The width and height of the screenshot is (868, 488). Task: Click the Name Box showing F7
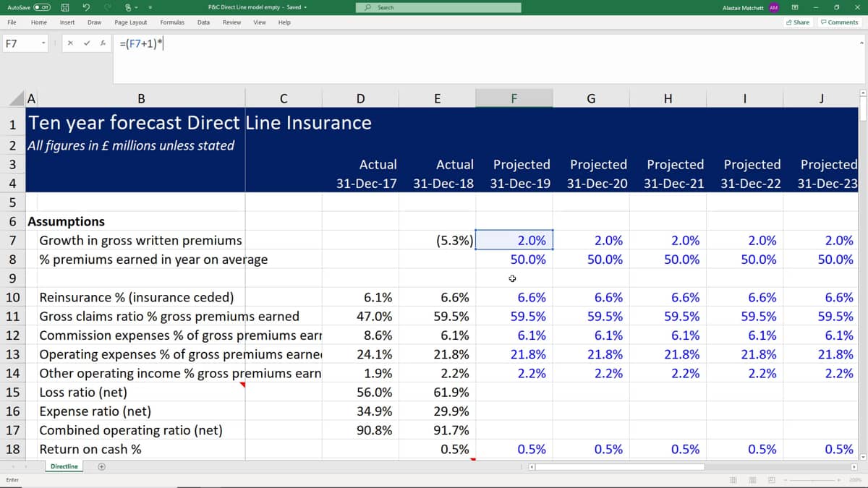tap(20, 43)
